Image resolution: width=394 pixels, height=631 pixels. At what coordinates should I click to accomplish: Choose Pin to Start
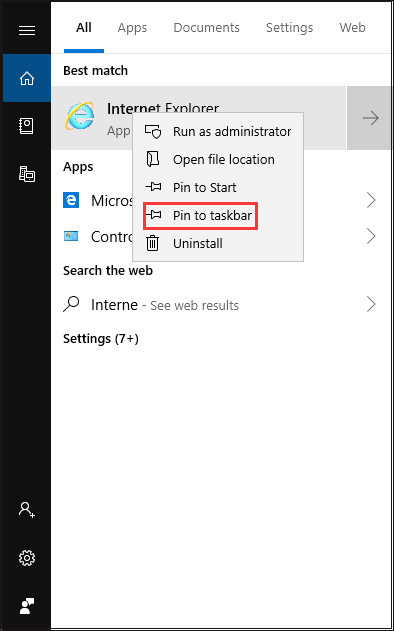218,188
